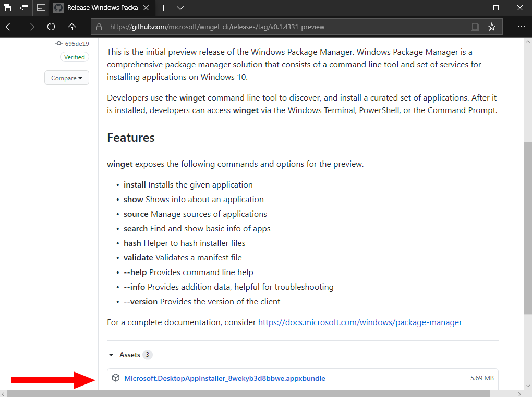Download Microsoft.DesktopAppInstaller appxbundle file
This screenshot has height=397, width=532.
pos(225,378)
